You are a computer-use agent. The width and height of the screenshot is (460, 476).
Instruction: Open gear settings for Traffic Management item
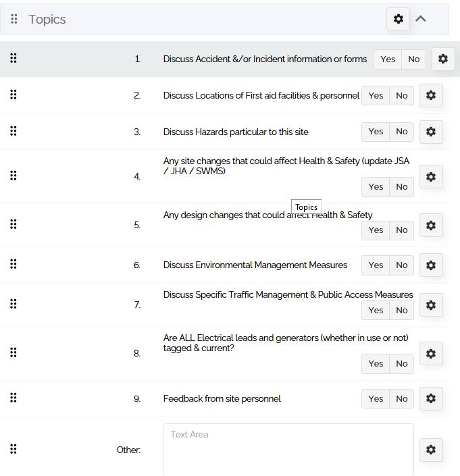click(x=431, y=305)
